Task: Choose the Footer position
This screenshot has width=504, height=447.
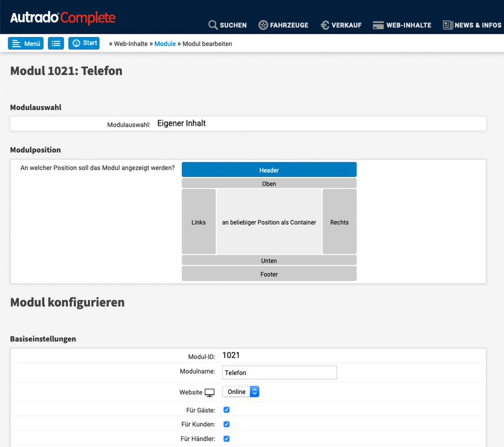Action: [269, 274]
